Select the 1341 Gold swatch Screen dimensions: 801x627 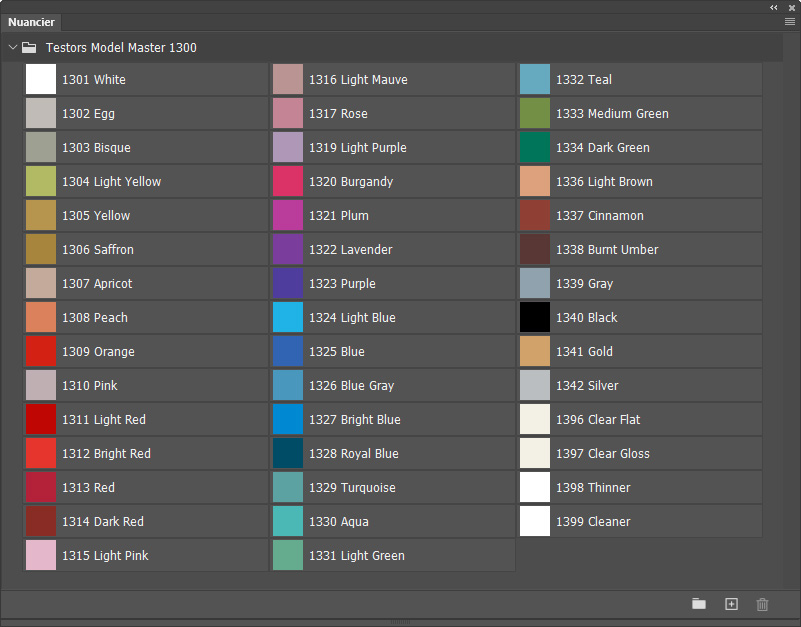click(535, 352)
